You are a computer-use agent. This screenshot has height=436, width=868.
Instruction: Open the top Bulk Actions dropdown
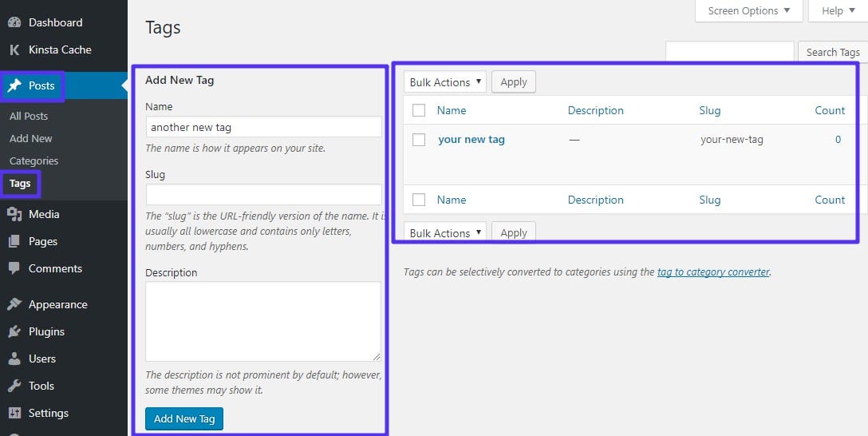coord(445,82)
